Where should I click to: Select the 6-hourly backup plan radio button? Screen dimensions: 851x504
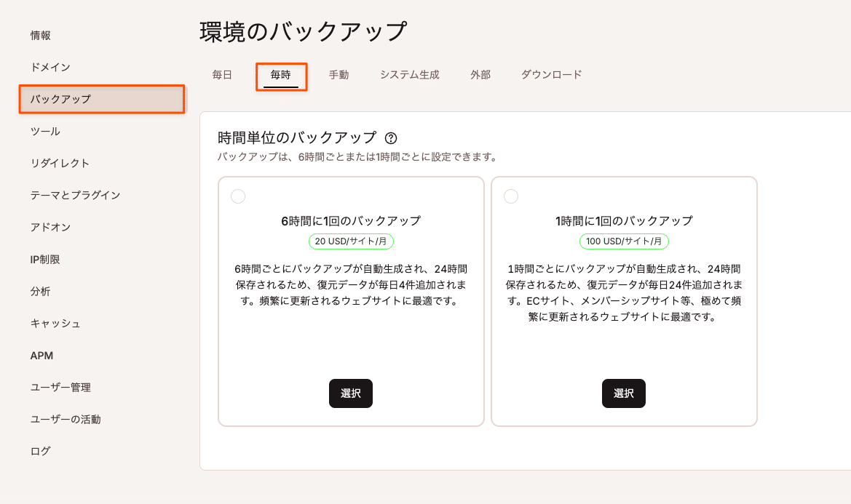[238, 196]
